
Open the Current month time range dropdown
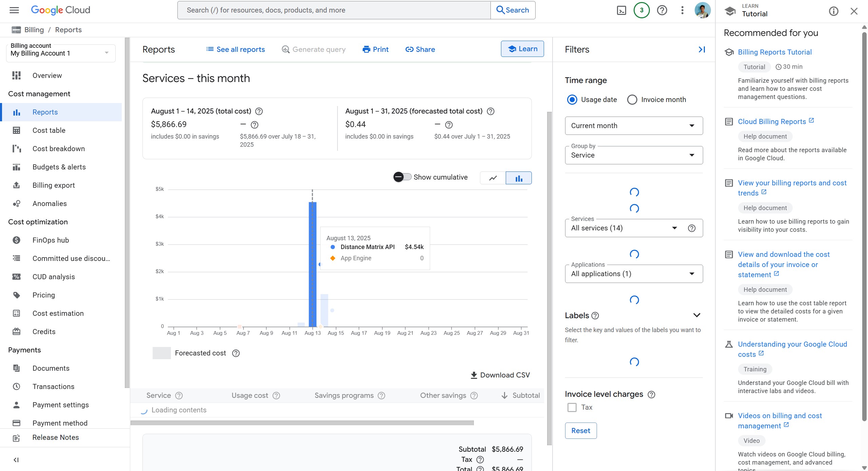[x=634, y=126]
